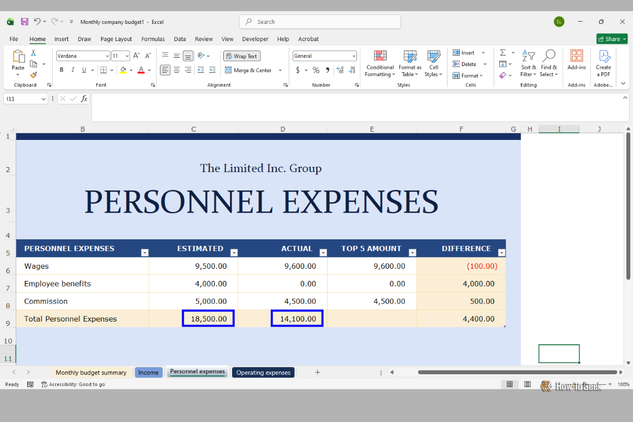This screenshot has height=422, width=633.
Task: Open Format as Table gallery
Action: click(x=410, y=63)
